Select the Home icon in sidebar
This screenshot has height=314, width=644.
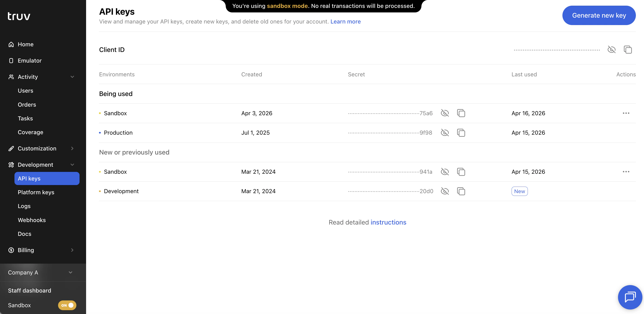(x=11, y=44)
